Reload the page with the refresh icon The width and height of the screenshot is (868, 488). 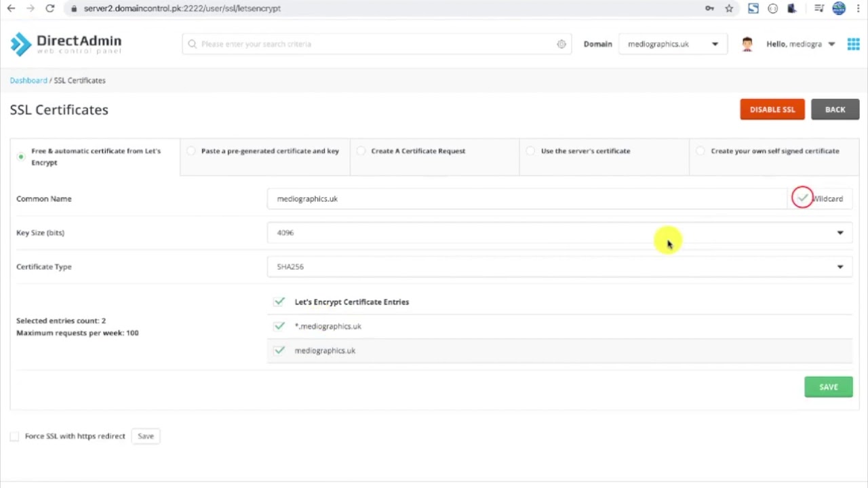click(x=50, y=8)
